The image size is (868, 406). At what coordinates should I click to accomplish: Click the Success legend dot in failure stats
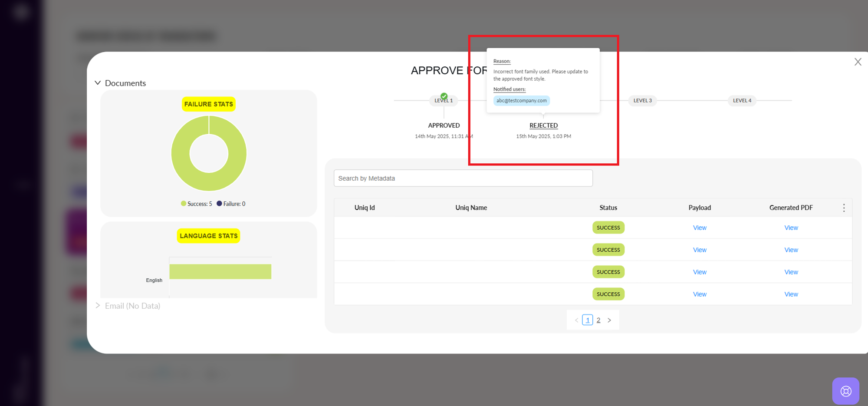click(x=184, y=204)
